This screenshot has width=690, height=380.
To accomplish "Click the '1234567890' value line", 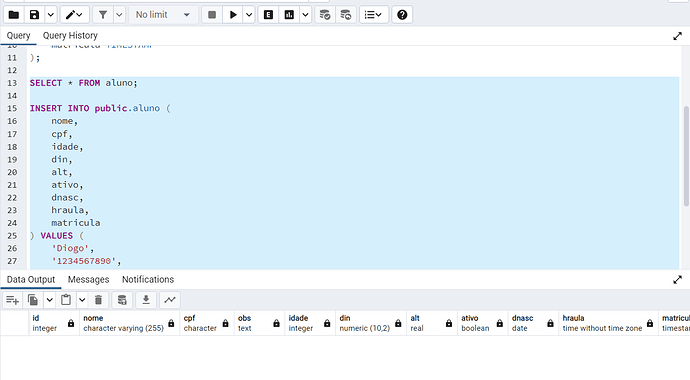I will click(x=86, y=261).
